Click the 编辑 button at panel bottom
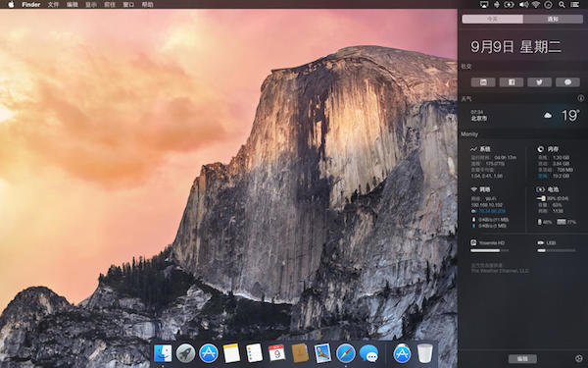 point(522,358)
